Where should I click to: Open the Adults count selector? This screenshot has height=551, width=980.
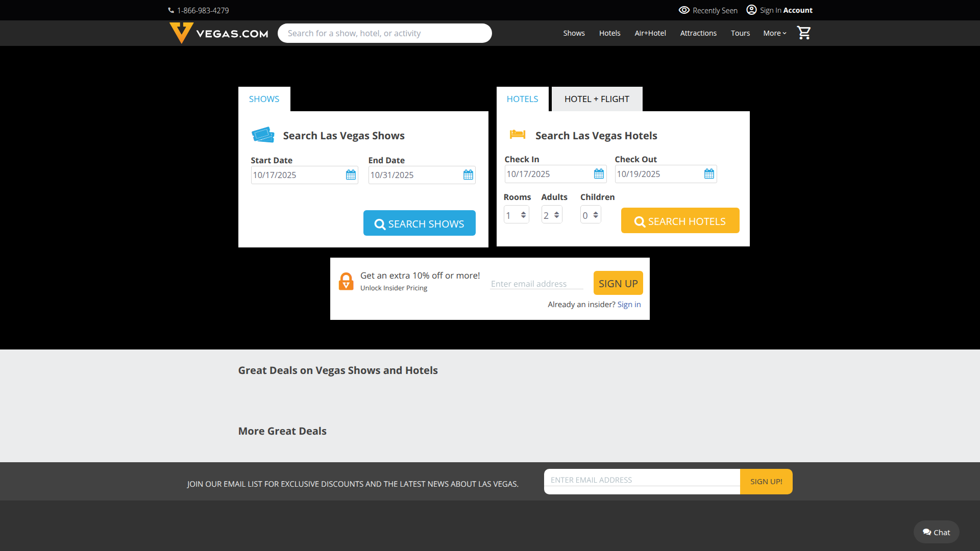pyautogui.click(x=552, y=215)
